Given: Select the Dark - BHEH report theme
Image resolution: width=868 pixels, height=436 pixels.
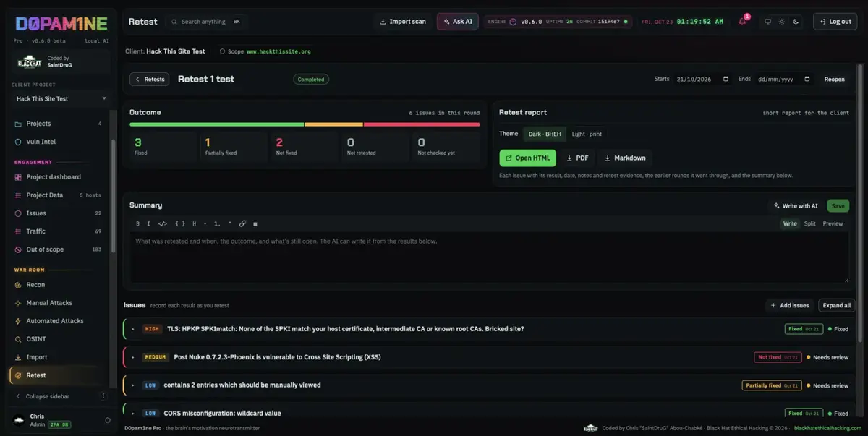Looking at the screenshot, I should point(544,134).
